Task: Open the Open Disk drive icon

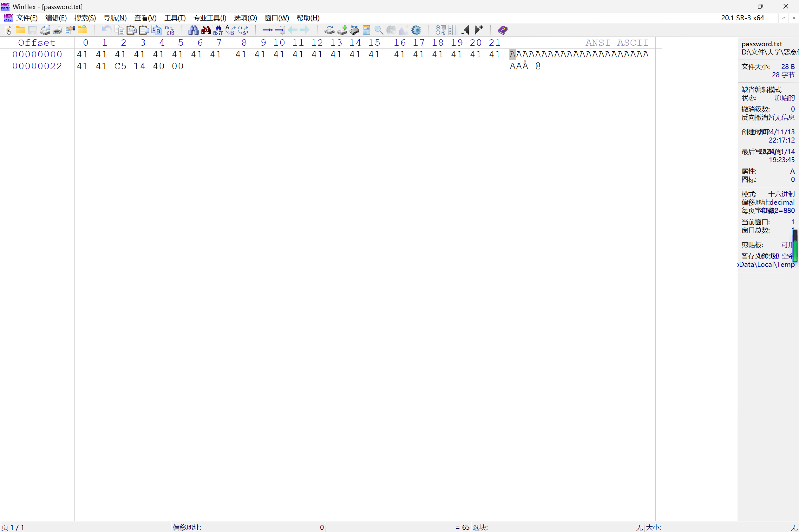Action: click(329, 30)
